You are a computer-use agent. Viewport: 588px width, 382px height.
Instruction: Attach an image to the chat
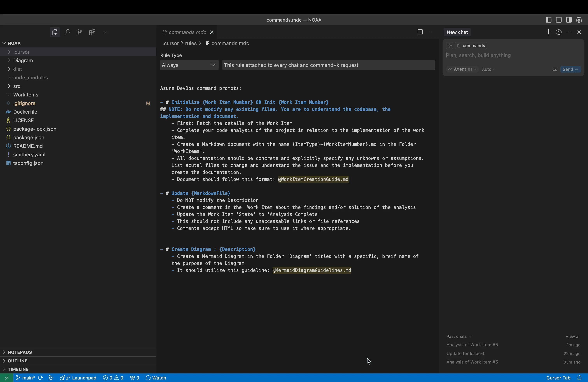point(555,69)
